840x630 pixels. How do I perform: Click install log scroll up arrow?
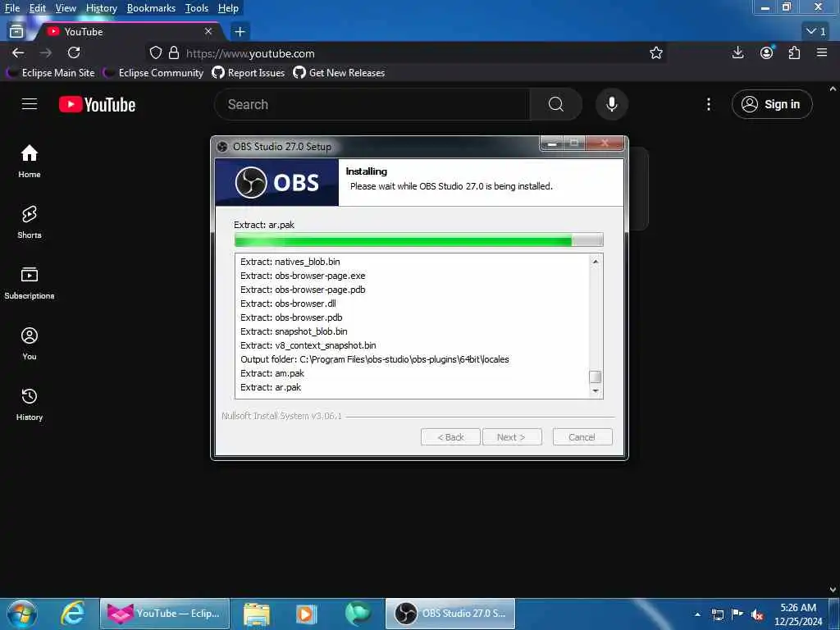[x=596, y=262]
